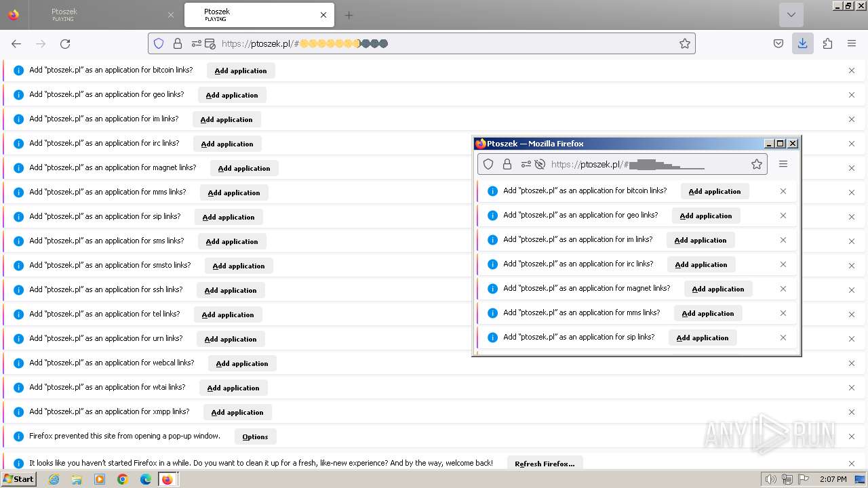Bookmark page with star in popup window
The height and width of the screenshot is (488, 868).
coord(757,164)
